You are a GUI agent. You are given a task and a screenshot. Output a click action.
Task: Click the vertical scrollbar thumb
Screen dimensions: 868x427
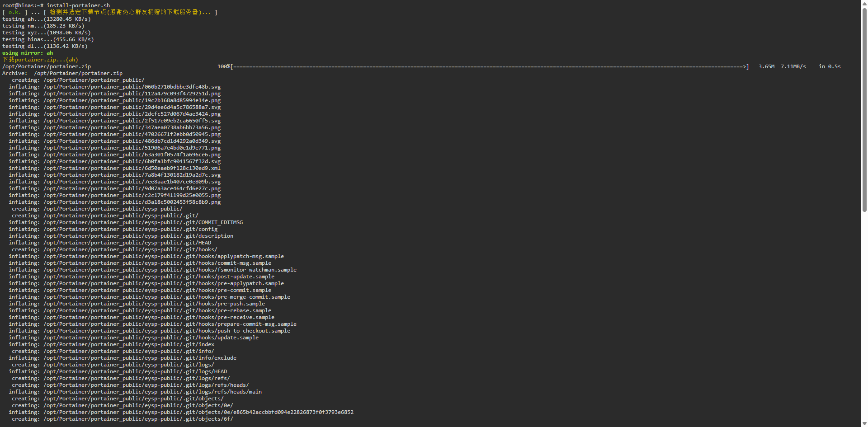point(864,108)
